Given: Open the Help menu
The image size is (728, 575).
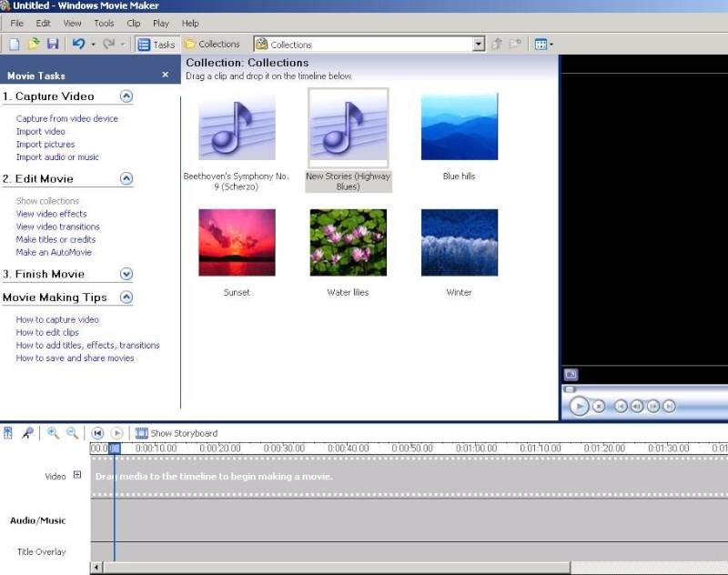Looking at the screenshot, I should 190,24.
